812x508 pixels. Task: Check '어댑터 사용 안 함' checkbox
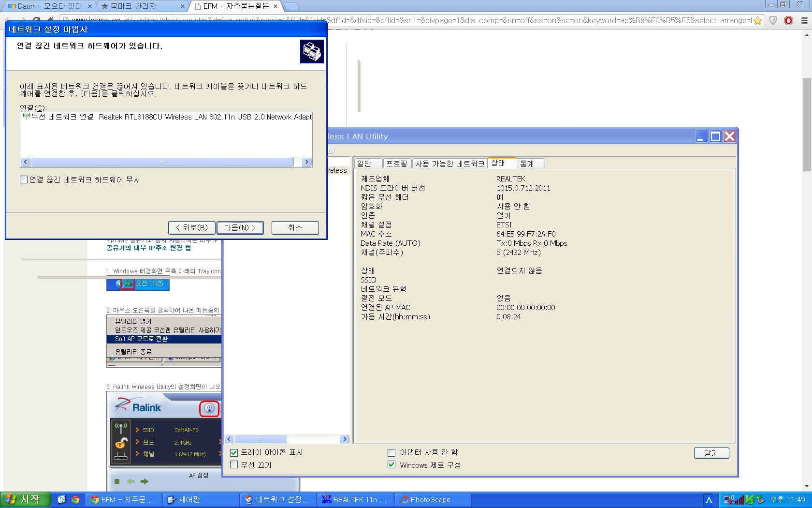click(391, 452)
